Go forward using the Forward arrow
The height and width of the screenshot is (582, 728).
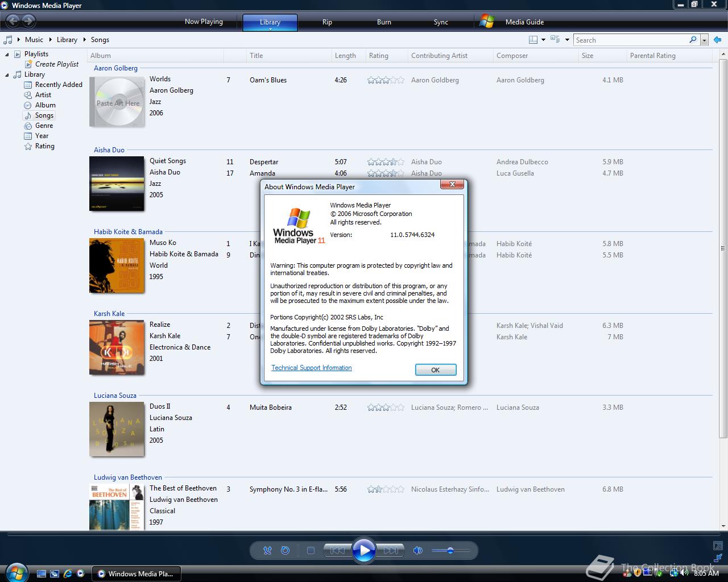click(28, 22)
